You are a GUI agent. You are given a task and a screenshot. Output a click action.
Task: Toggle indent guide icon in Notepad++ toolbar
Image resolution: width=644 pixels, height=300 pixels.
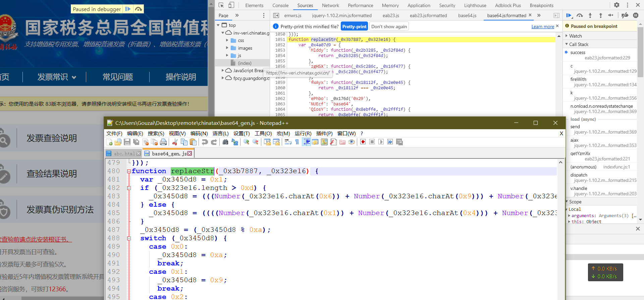point(306,142)
